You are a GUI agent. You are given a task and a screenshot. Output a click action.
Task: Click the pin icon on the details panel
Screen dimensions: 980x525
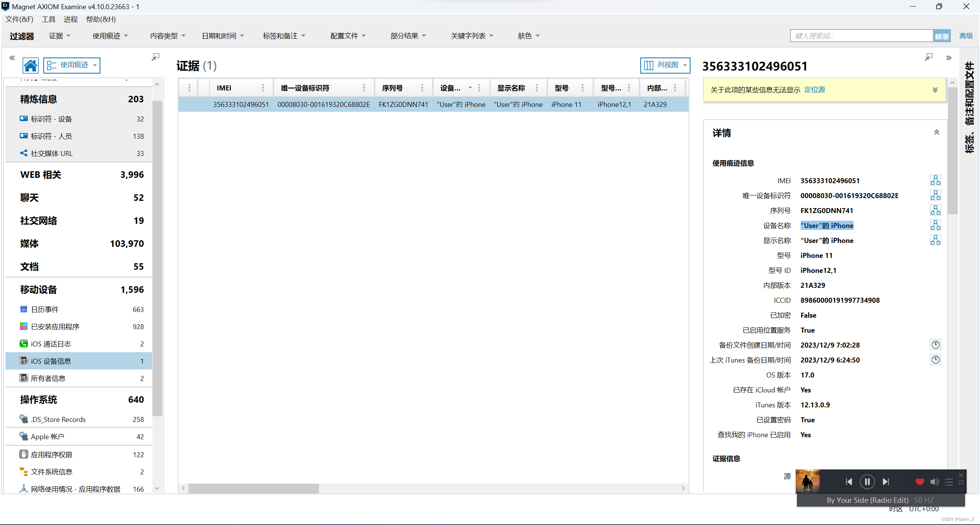pos(929,57)
